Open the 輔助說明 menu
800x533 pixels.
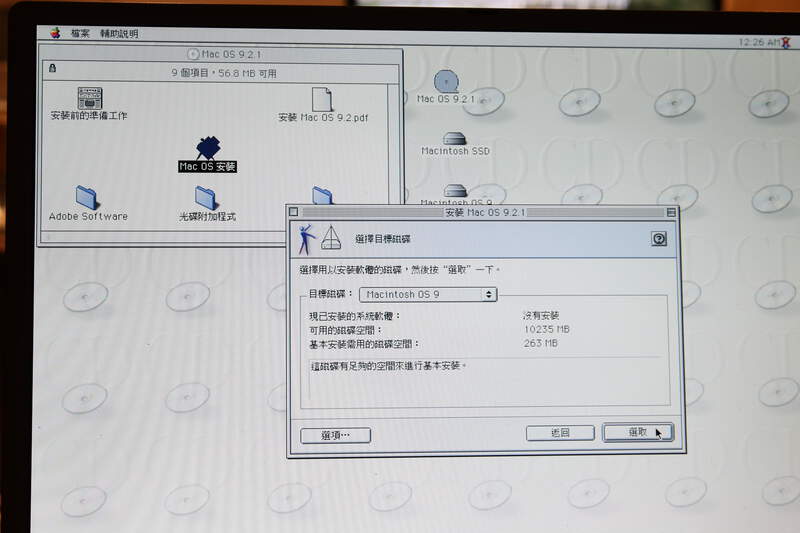coord(119,34)
